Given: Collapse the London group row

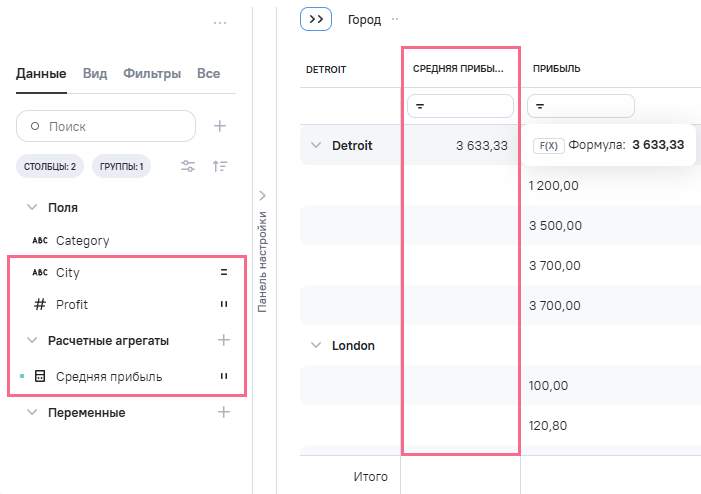Looking at the screenshot, I should pos(317,346).
